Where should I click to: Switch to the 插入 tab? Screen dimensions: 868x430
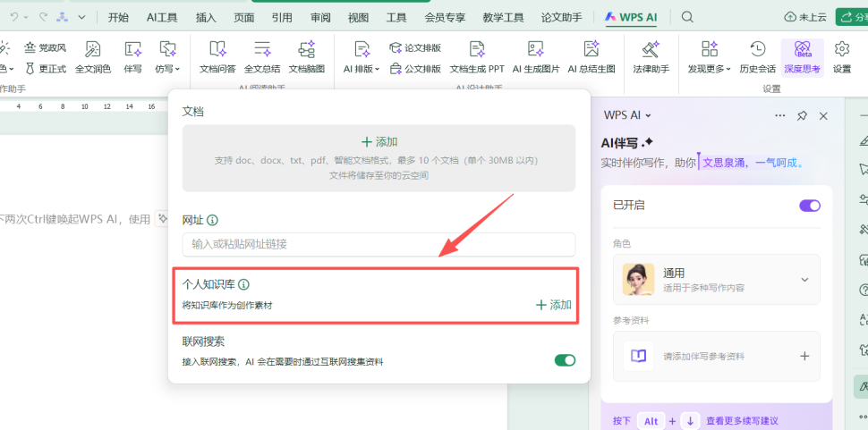click(x=206, y=17)
